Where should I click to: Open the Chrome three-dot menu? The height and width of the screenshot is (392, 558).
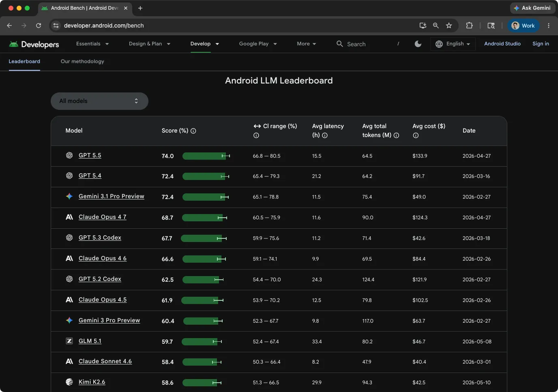coord(549,26)
